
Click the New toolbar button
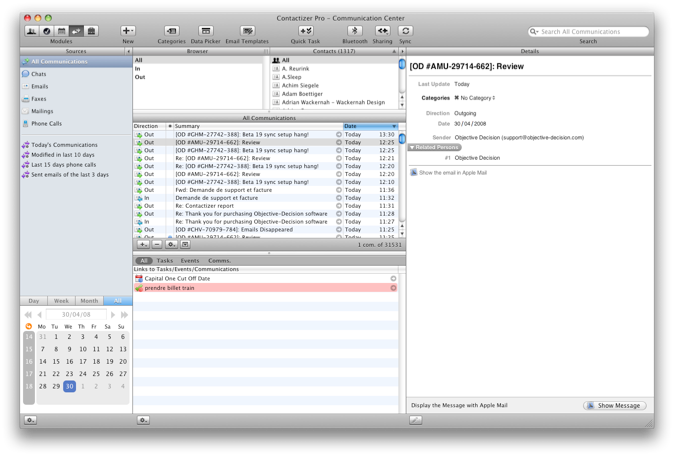click(128, 31)
